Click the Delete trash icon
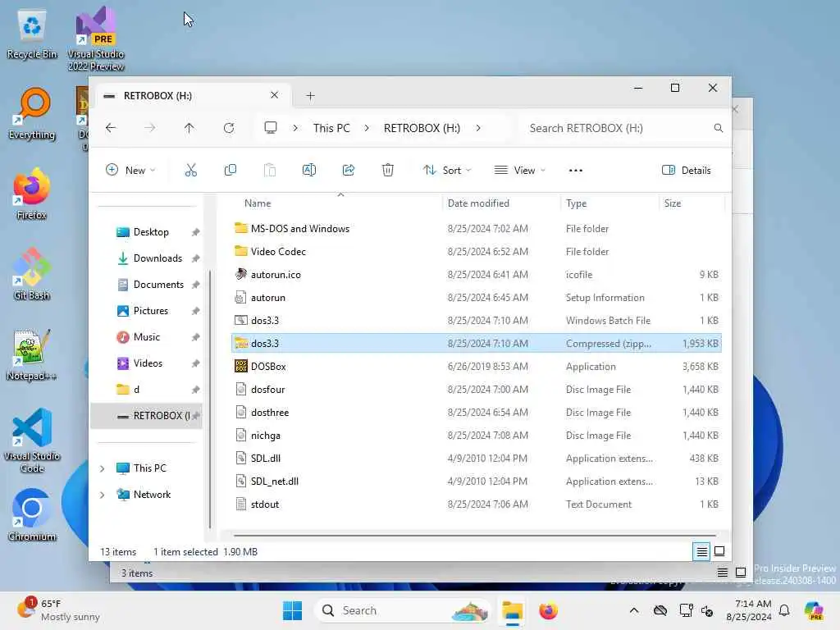The width and height of the screenshot is (840, 630). 388,171
